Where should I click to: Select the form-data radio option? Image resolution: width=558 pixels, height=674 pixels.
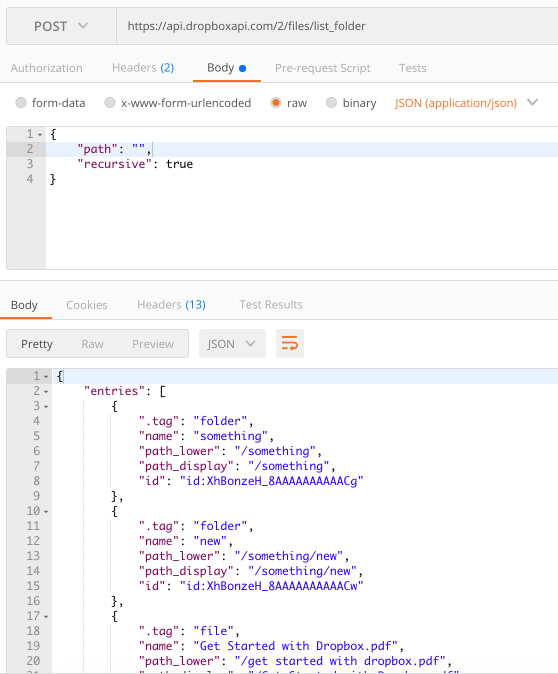coord(21,103)
